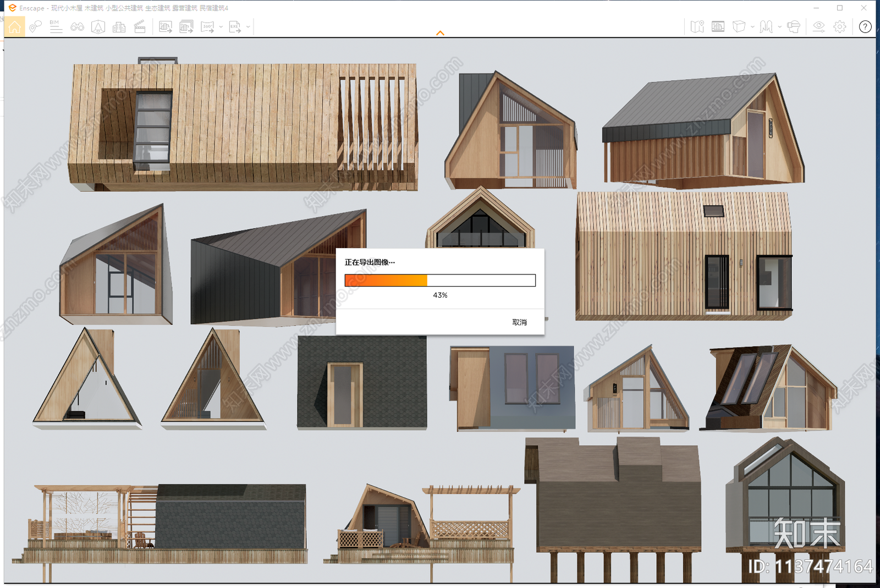This screenshot has height=588, width=880.
Task: Open the asset library tree icon
Action: click(98, 26)
